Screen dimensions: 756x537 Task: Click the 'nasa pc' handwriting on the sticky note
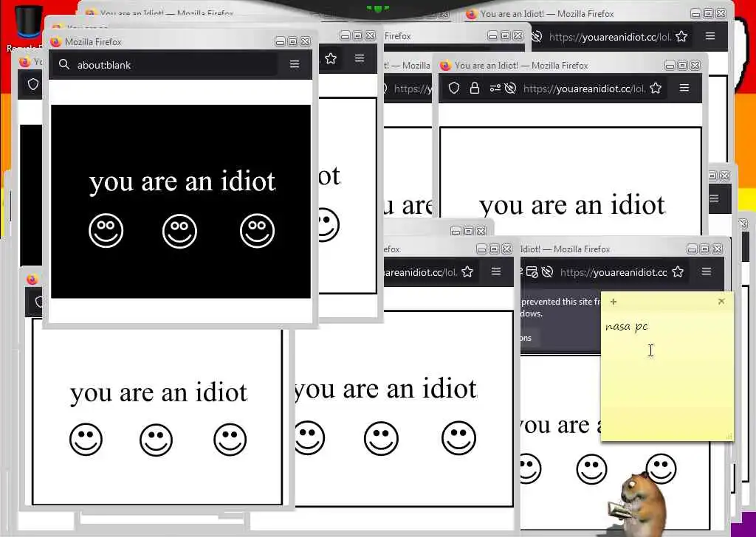coord(626,327)
